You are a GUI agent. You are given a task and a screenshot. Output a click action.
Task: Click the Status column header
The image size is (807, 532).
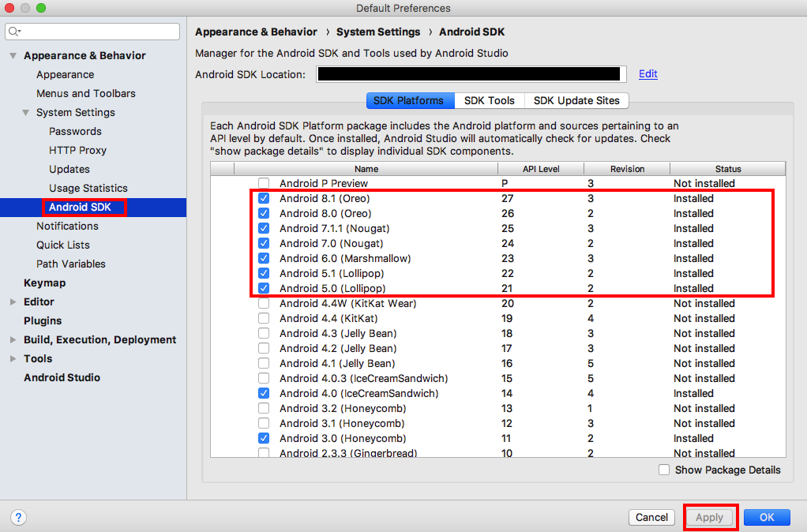(x=728, y=169)
